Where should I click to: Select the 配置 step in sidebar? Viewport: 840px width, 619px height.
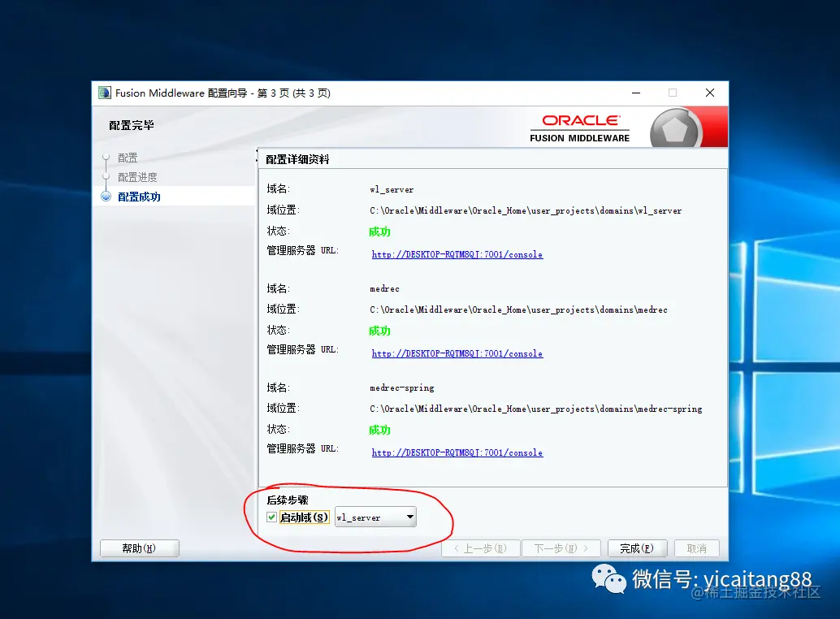[128, 158]
